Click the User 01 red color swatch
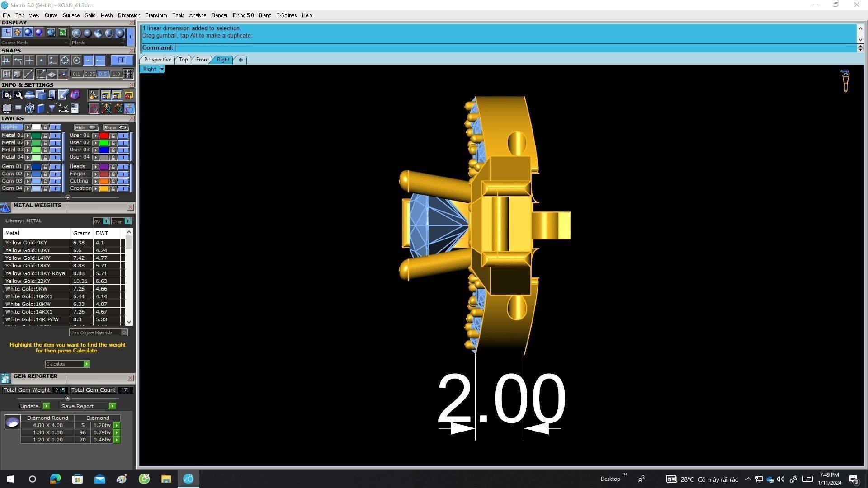Viewport: 868px width, 488px height. [x=104, y=136]
